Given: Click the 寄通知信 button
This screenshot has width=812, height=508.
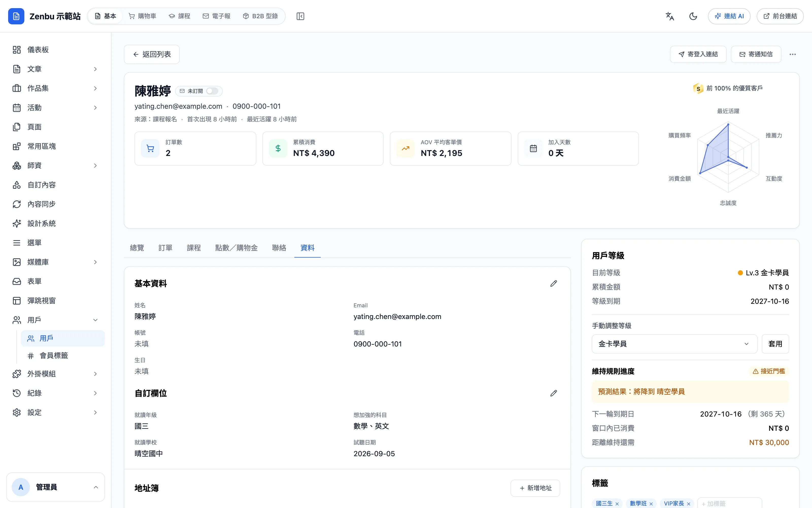Looking at the screenshot, I should [x=756, y=54].
